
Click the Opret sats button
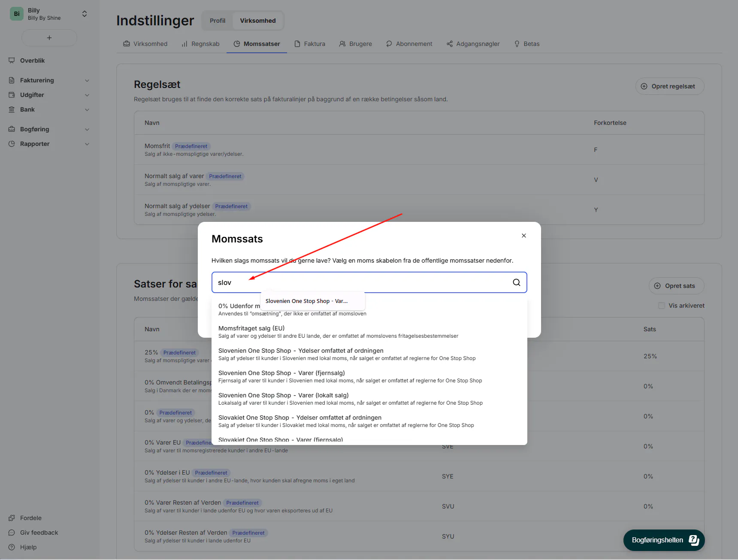(x=676, y=286)
